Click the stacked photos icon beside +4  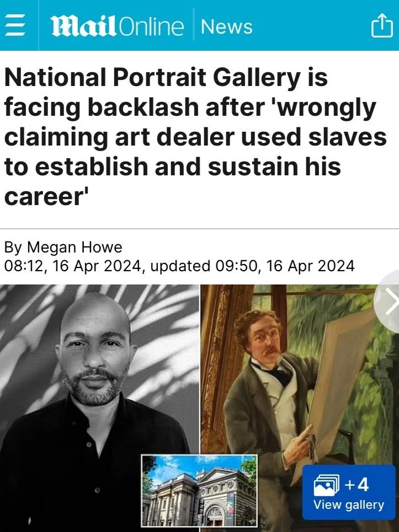pyautogui.click(x=326, y=485)
